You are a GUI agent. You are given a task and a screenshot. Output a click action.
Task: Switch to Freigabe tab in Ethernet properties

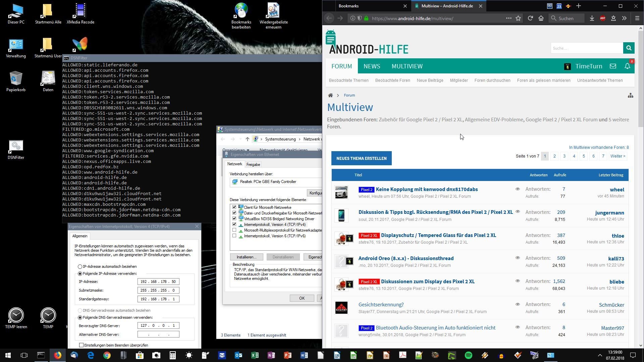pyautogui.click(x=253, y=165)
